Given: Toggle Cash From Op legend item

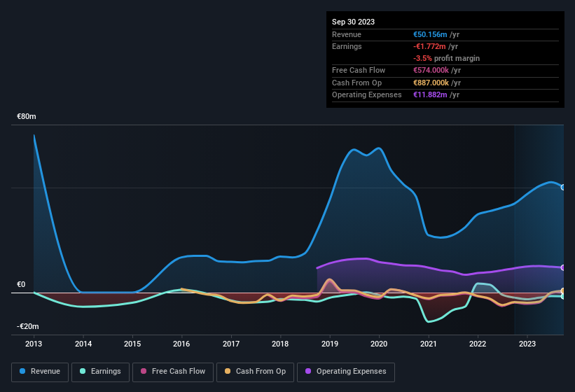Looking at the screenshot, I should pos(254,372).
